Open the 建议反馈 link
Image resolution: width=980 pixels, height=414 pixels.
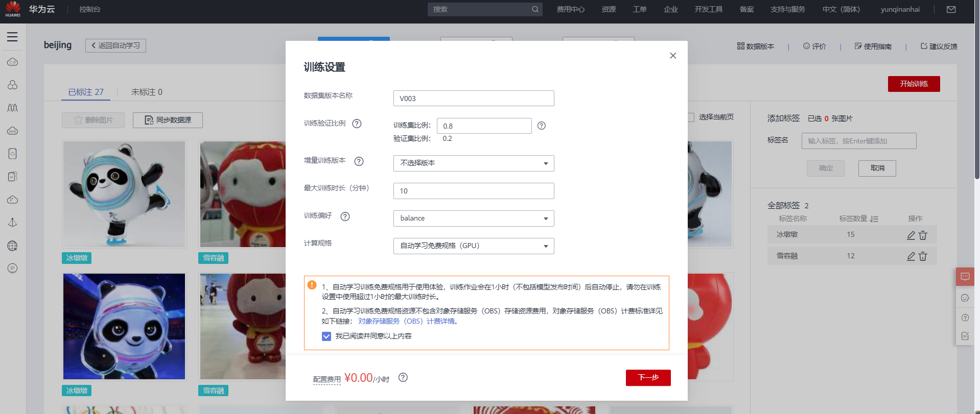939,46
